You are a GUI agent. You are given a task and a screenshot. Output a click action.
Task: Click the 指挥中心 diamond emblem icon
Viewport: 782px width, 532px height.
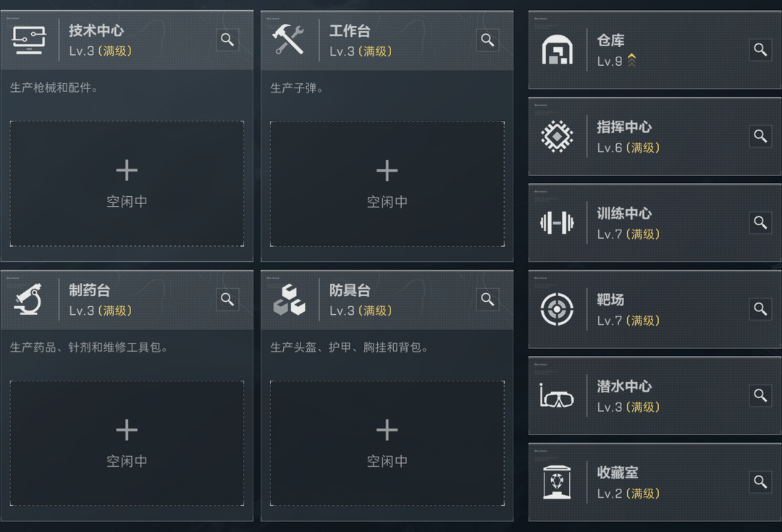[x=557, y=136]
